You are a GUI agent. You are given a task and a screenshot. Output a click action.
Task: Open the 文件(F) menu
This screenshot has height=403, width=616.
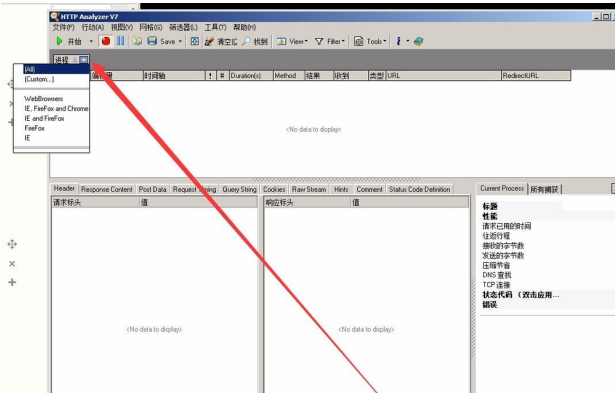click(63, 27)
